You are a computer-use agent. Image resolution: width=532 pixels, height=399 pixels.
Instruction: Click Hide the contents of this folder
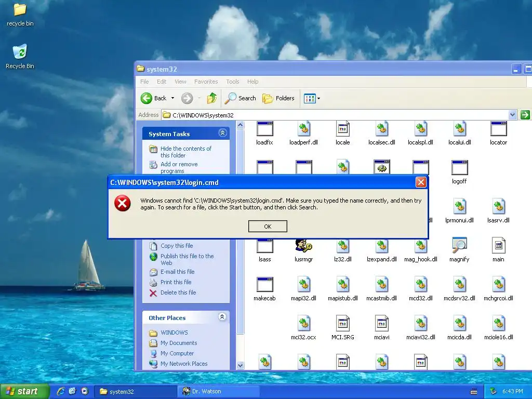point(186,152)
